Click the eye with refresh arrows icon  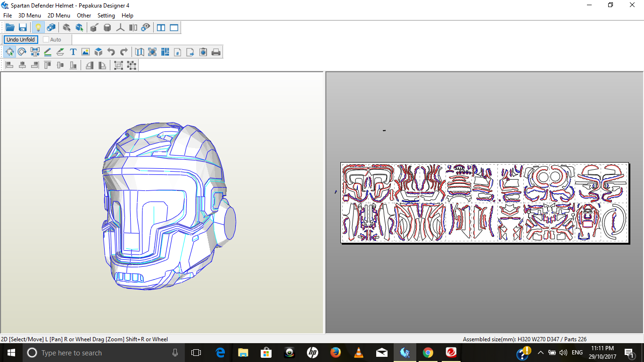tap(146, 28)
